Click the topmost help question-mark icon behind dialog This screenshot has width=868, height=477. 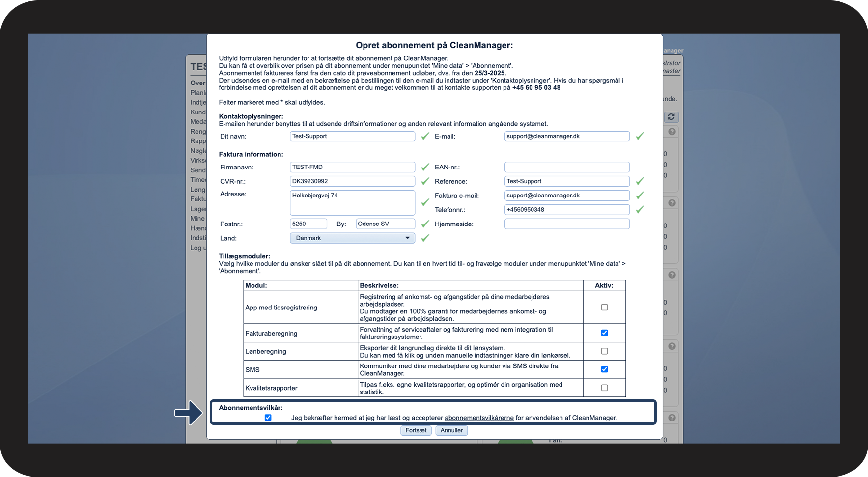pyautogui.click(x=672, y=132)
